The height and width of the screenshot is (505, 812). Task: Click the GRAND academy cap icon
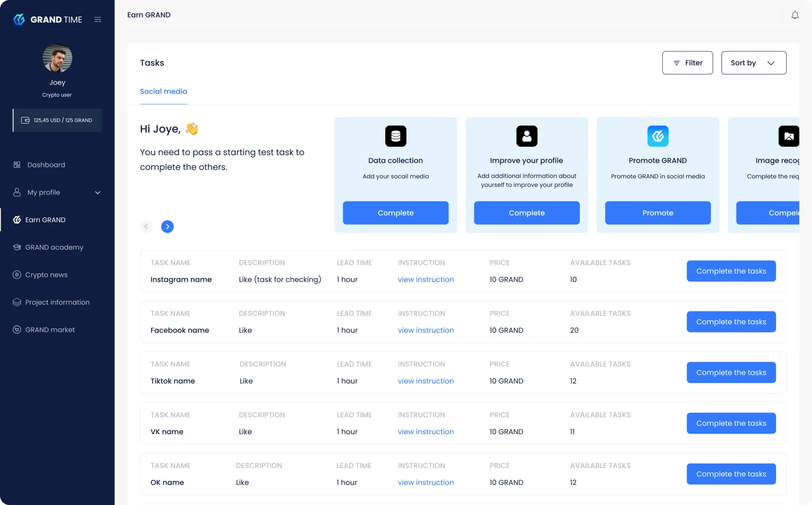[17, 247]
